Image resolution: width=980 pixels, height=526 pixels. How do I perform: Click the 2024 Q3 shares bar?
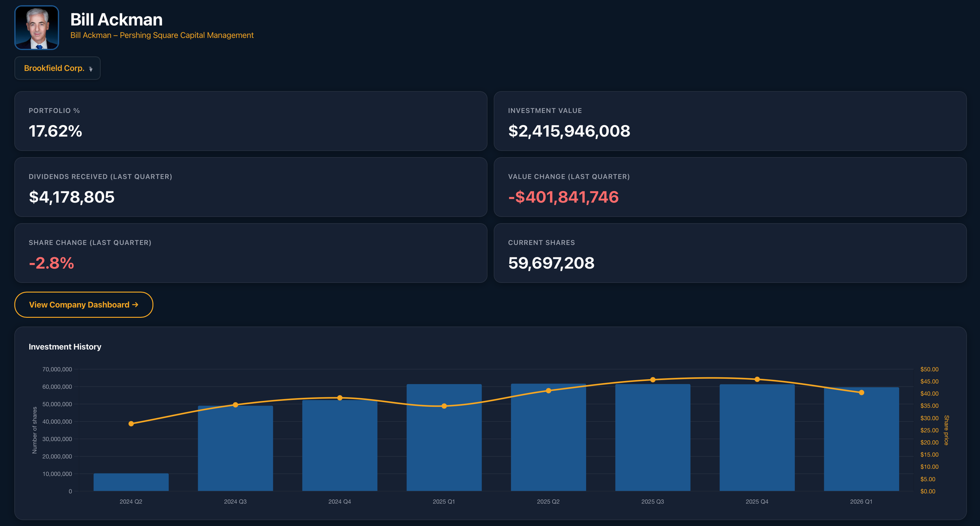pos(235,448)
